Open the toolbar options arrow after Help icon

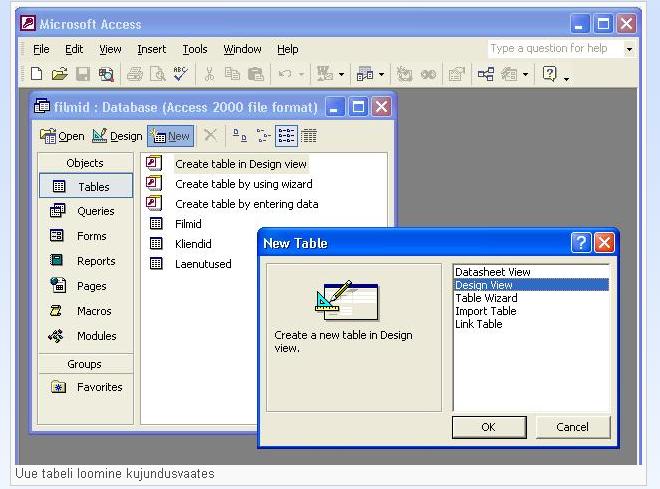(x=567, y=78)
